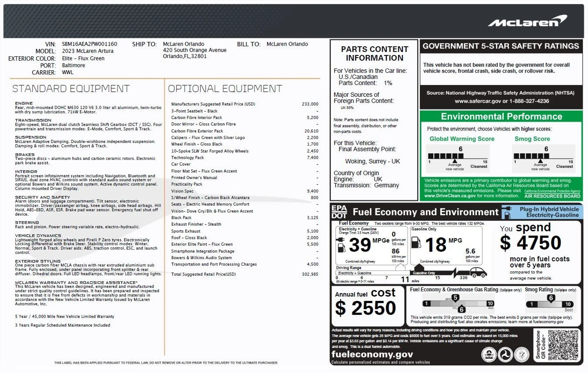Click the McLaren logo in the header
This screenshot has width=588, height=373.
click(x=527, y=21)
